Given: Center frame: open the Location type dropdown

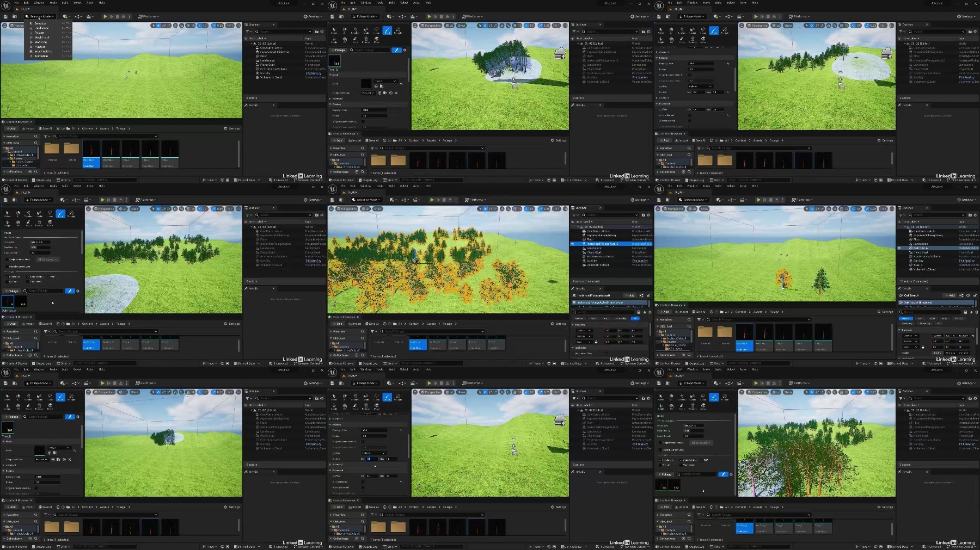Looking at the screenshot, I should pyautogui.click(x=584, y=330).
